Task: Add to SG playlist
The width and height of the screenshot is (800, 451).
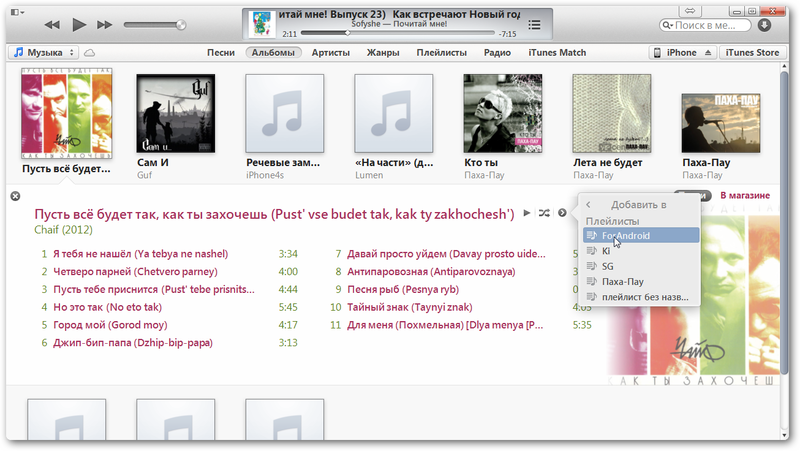Action: (x=641, y=266)
